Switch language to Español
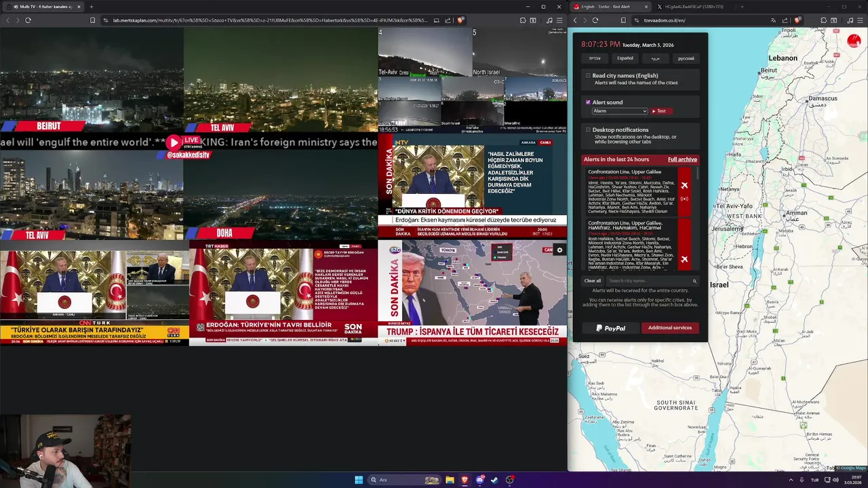 625,58
